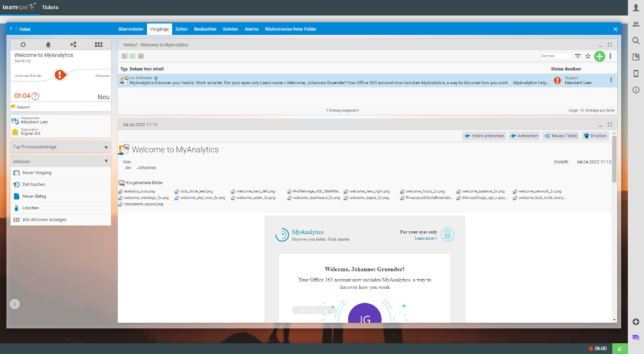Switch to the Zeiten tab
644x354 pixels.
tap(181, 29)
